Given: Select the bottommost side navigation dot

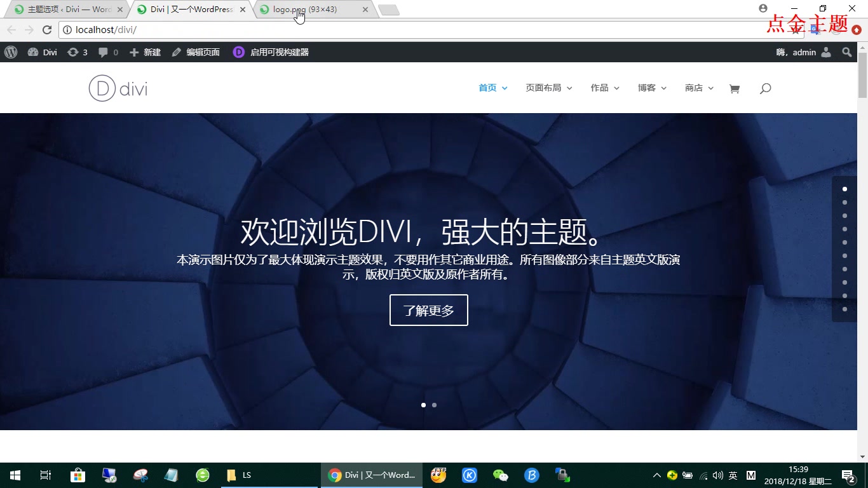Looking at the screenshot, I should click(x=844, y=309).
